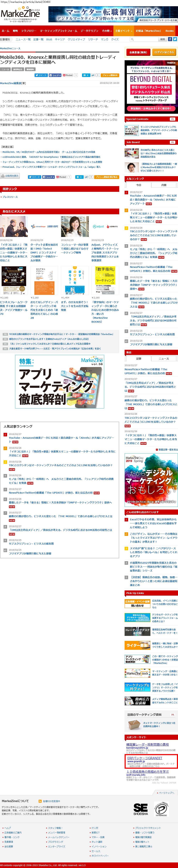The width and height of the screenshot is (178, 868).
Task: Open the トレーディングデスク最前線 pick up banner
Action: tap(137, 631)
